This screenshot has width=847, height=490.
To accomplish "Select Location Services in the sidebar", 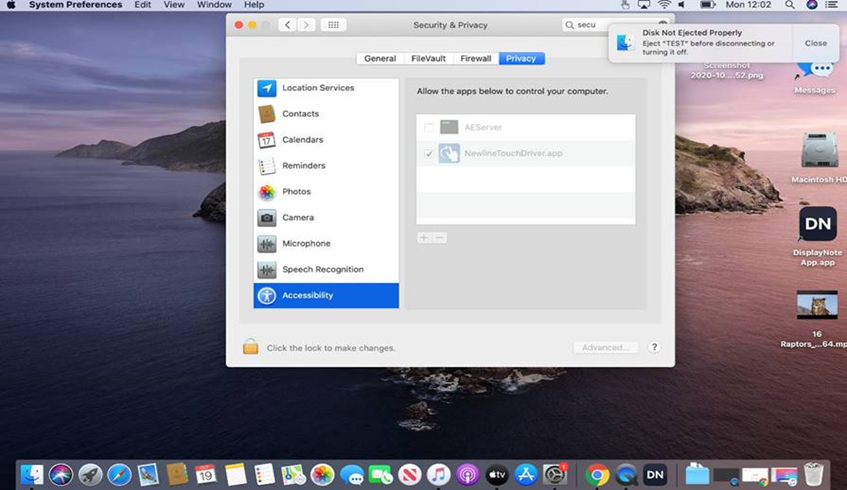I will pyautogui.click(x=318, y=88).
